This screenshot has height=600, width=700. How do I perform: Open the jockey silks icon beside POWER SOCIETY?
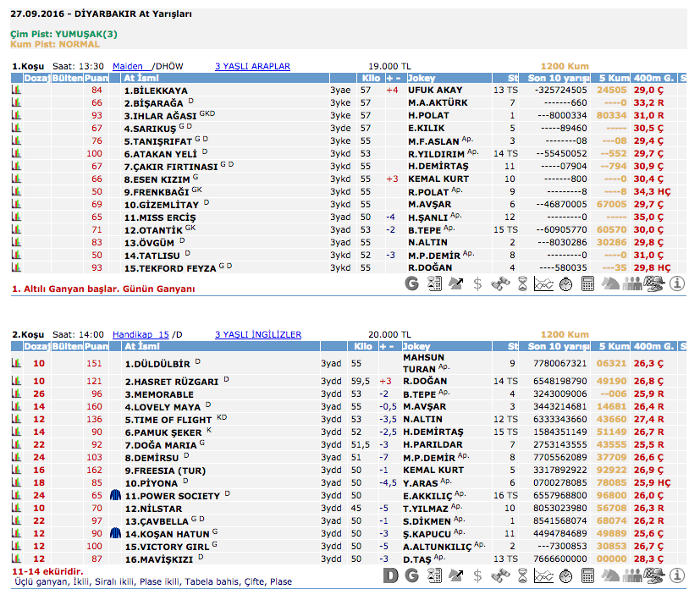click(x=116, y=495)
